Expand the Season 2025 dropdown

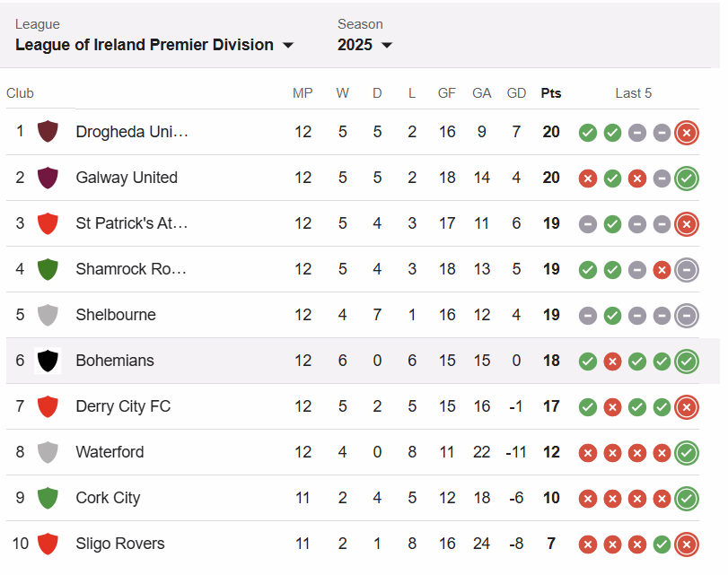point(364,45)
